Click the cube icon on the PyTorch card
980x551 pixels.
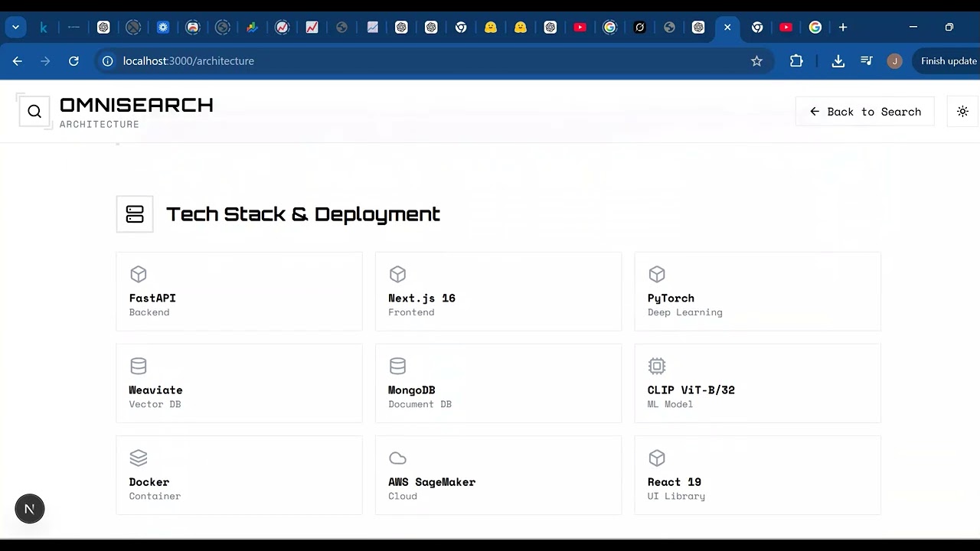click(x=657, y=274)
